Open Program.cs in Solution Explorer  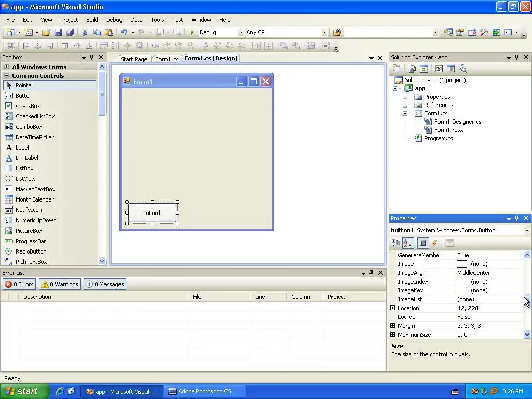tap(438, 138)
